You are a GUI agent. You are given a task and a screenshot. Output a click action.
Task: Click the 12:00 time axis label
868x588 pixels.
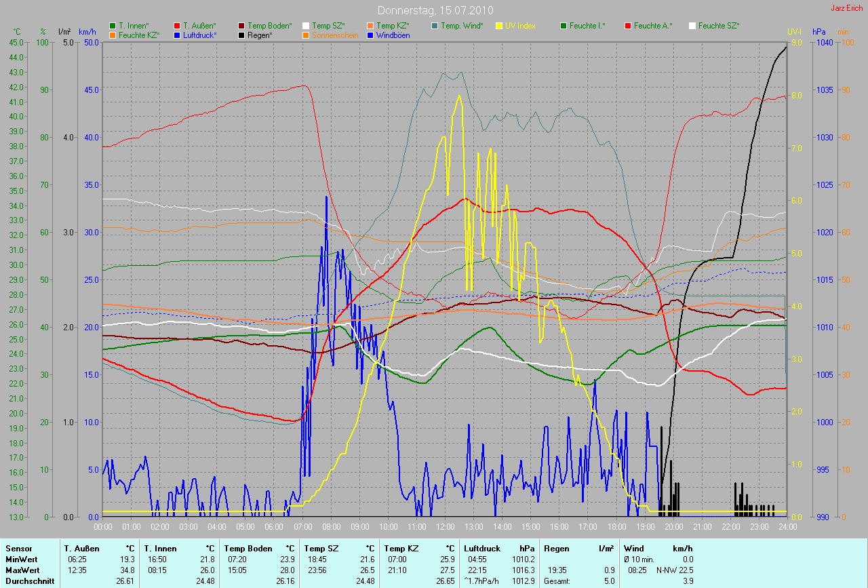(445, 526)
